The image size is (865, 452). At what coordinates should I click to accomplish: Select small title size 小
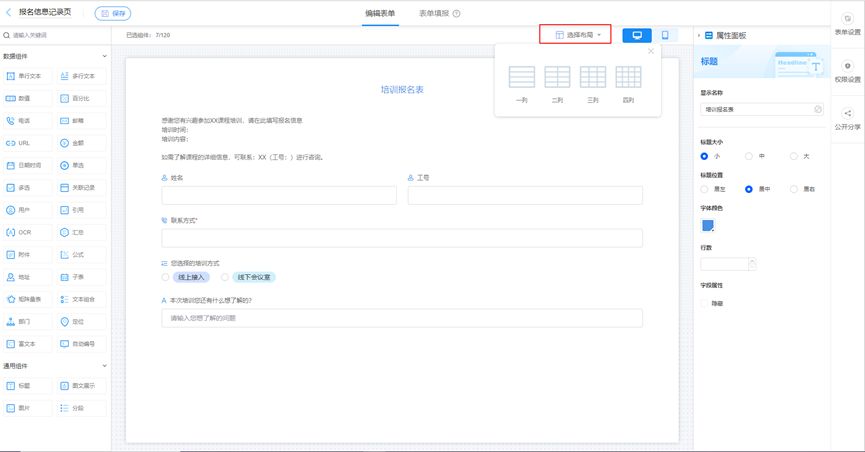(704, 157)
